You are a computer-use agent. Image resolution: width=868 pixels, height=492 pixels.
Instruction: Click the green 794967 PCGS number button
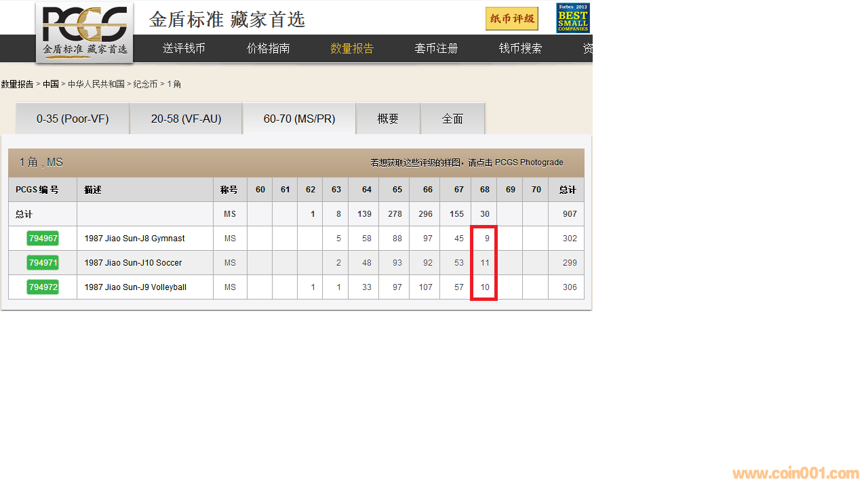tap(43, 239)
